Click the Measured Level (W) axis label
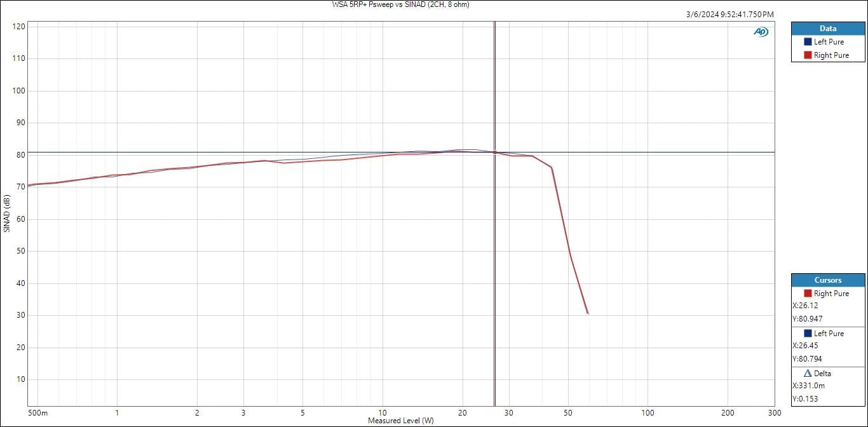Viewport: 868px width, 427px height. tap(400, 421)
